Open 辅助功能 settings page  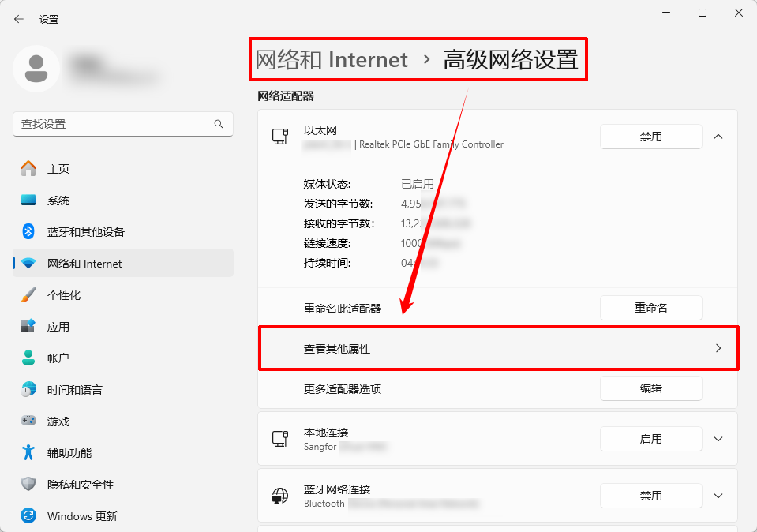[123, 453]
